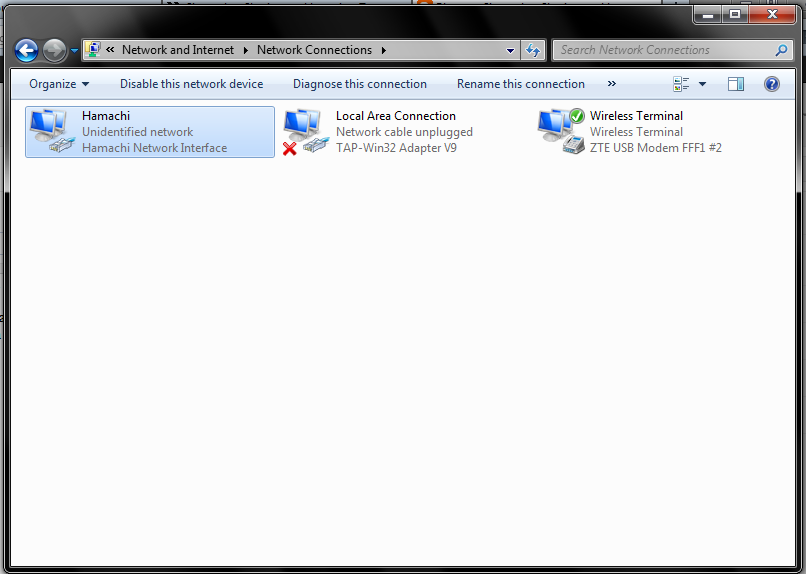806x574 pixels.
Task: Click 'Network cable unplugged' status
Action: pos(404,132)
